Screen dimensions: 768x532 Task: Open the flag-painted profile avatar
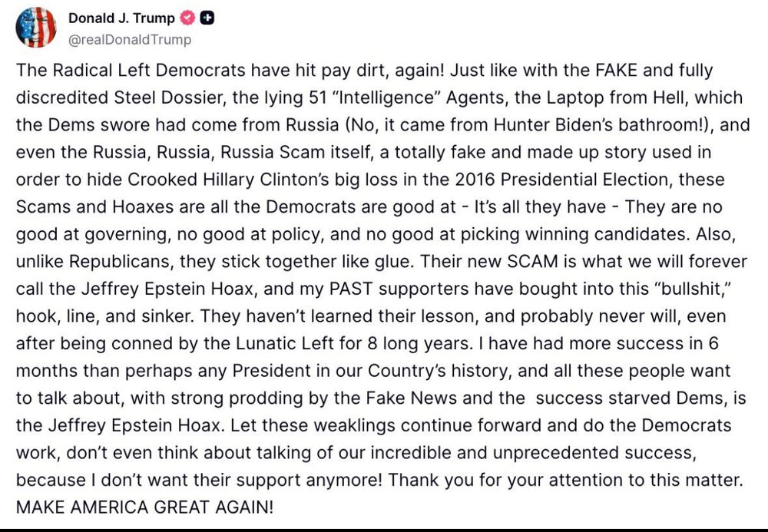pos(36,28)
